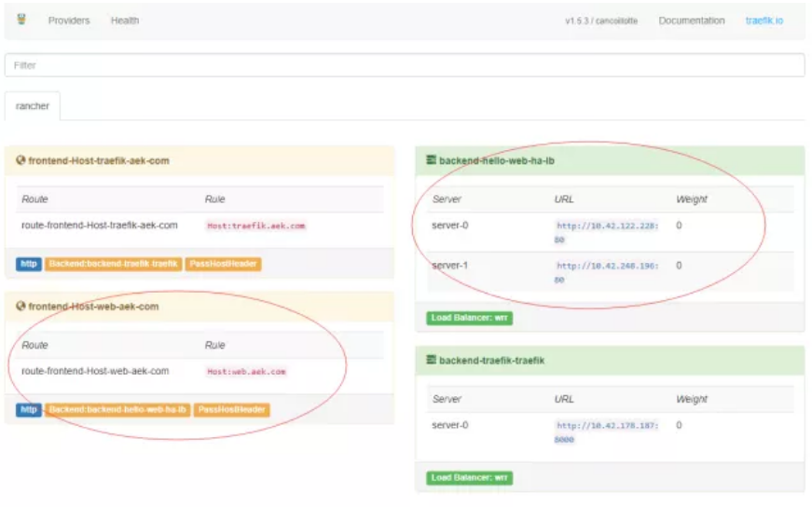Screen dimensions: 812x507
Task: Click the http badge under traefik-aek-com frontend
Action: click(x=29, y=264)
